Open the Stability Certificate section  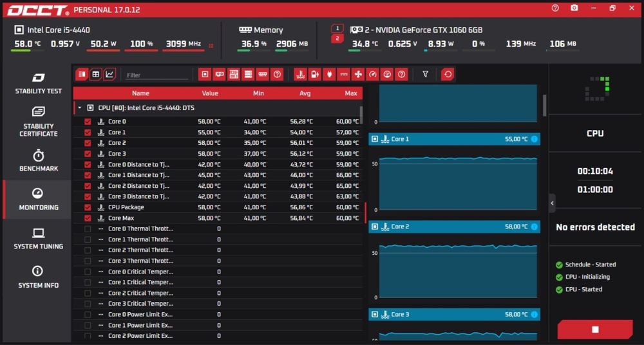[38, 122]
